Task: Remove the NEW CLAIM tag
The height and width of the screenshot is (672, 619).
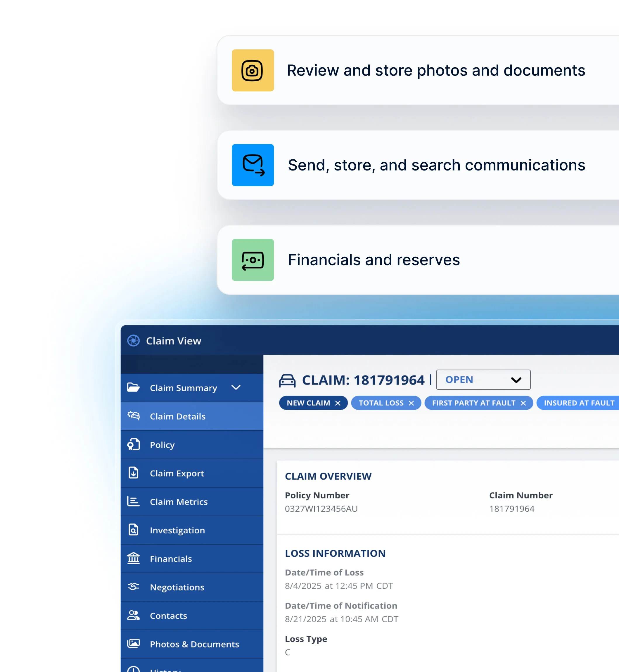Action: coord(338,403)
